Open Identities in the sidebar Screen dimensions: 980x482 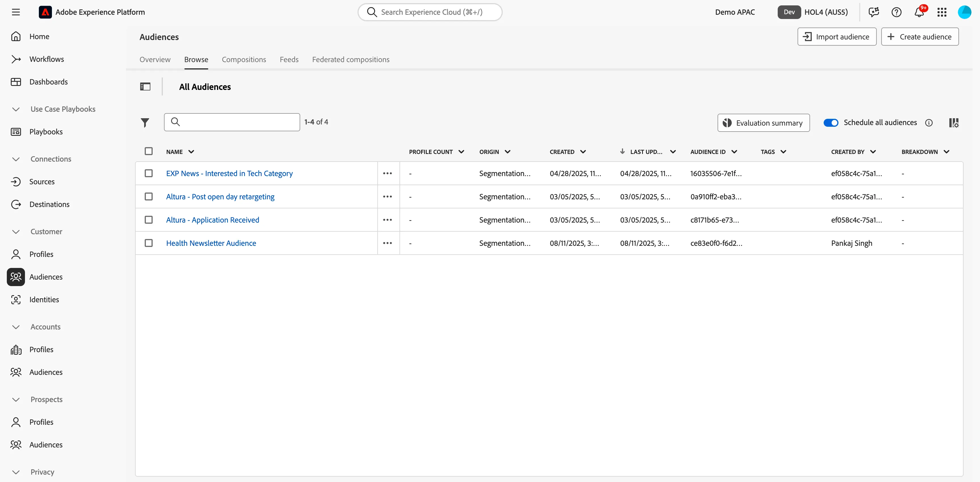(44, 299)
